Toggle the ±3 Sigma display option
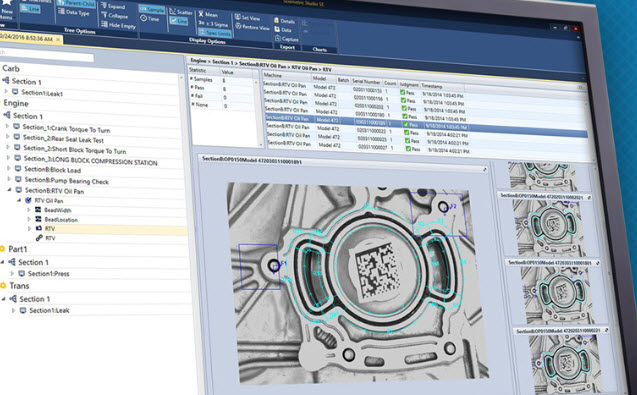 pos(213,24)
